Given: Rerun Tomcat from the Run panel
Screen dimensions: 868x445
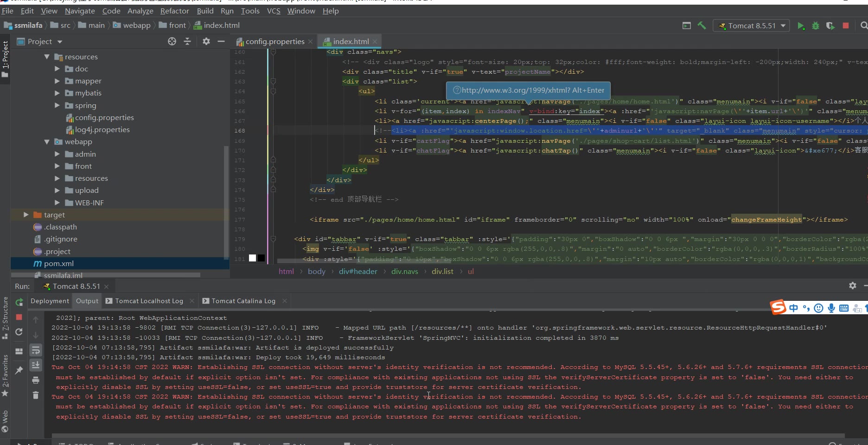Looking at the screenshot, I should [19, 302].
